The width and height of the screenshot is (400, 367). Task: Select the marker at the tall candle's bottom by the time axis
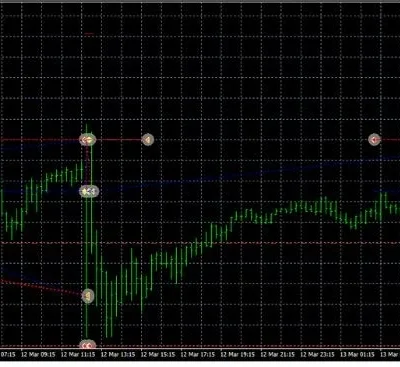88,346
